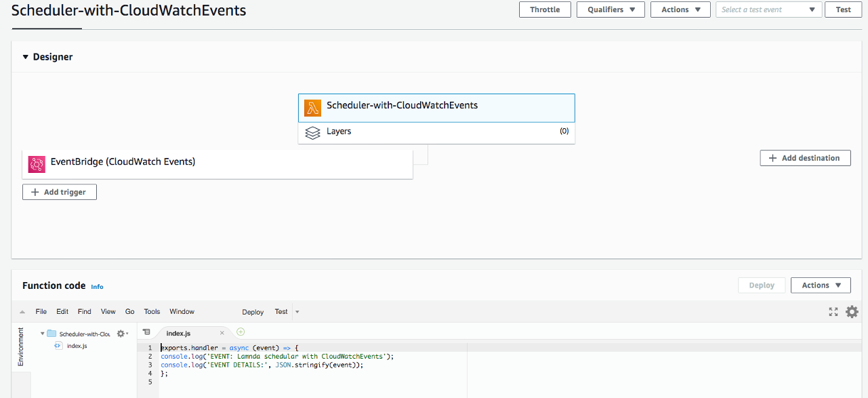Enter fullscreen with the expand arrows icon
Screen dimensions: 868x398
click(x=833, y=312)
